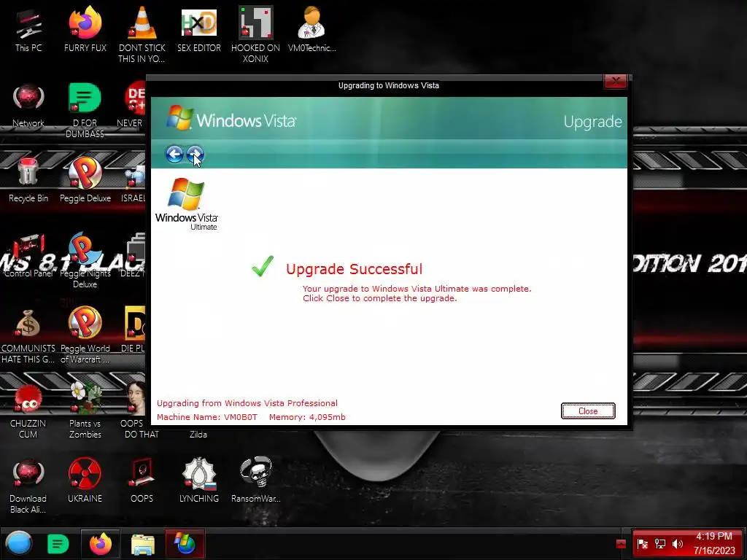Click the Close button in the upgrade dialog
747x560 pixels.
click(588, 411)
